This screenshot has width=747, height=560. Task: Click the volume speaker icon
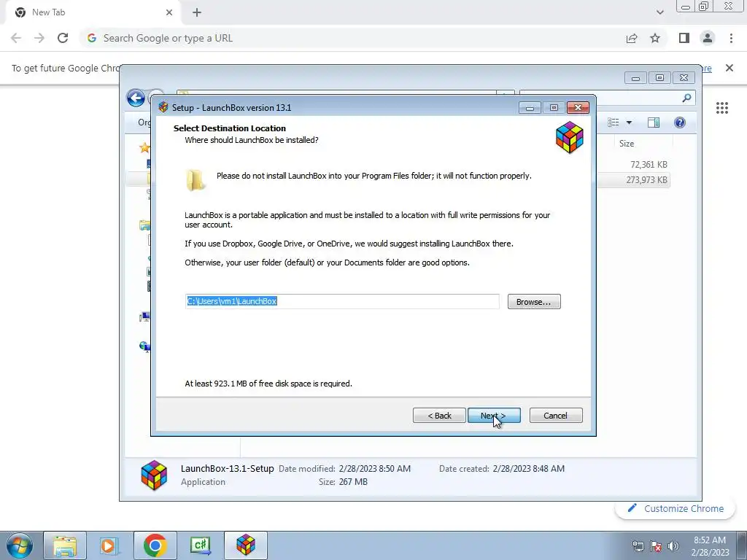click(x=673, y=546)
